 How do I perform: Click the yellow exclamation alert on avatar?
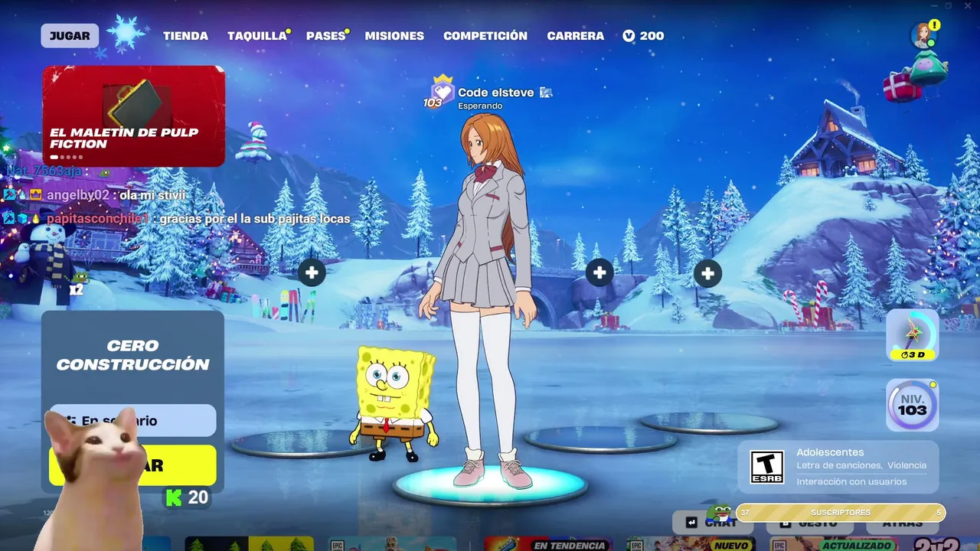[935, 25]
